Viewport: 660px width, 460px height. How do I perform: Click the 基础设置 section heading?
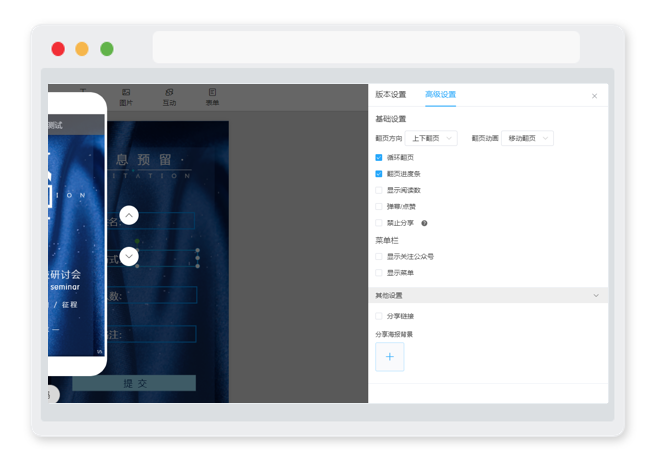coord(391,119)
